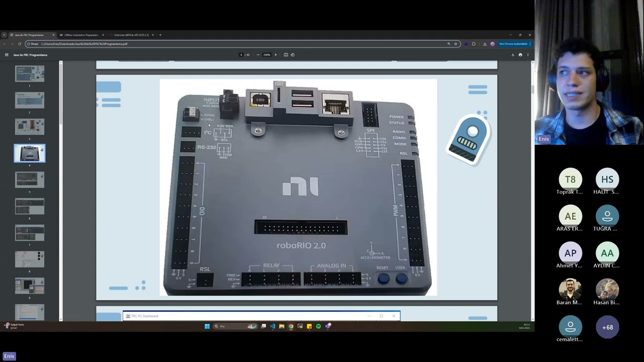Screen dimensions: 644x362
Task: Reload the browser page
Action: click(20, 44)
